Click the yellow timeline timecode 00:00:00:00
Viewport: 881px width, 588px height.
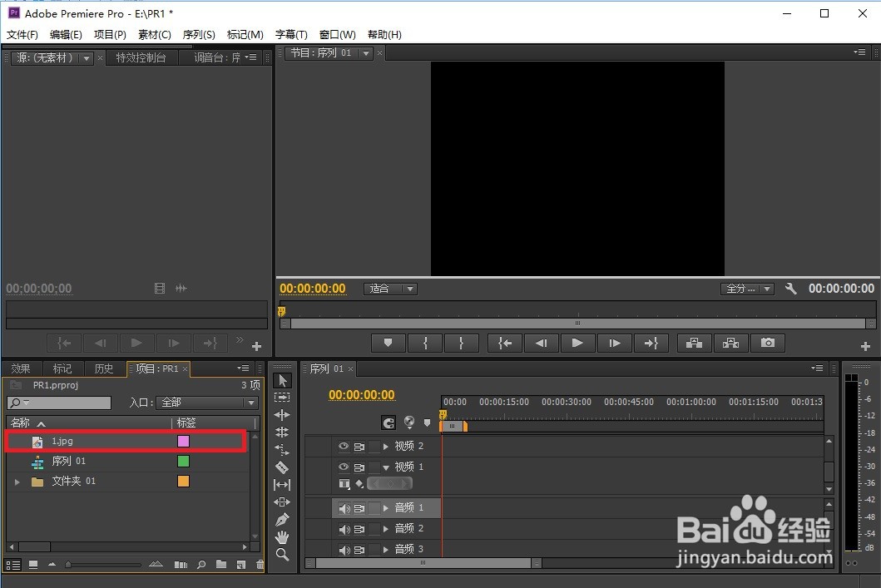point(361,395)
